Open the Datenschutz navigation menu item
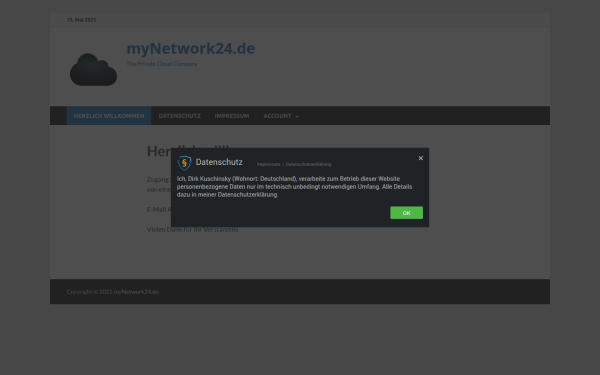This screenshot has width=600, height=375. coord(179,116)
